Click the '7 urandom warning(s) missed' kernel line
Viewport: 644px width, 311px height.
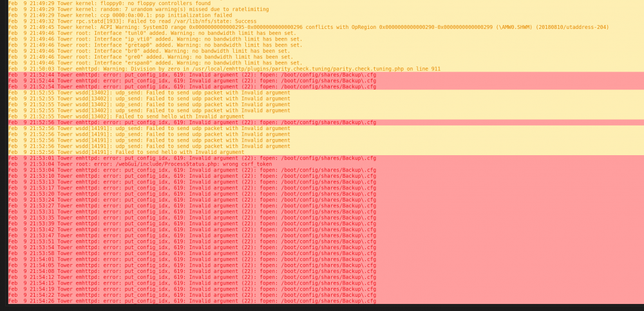138,9
